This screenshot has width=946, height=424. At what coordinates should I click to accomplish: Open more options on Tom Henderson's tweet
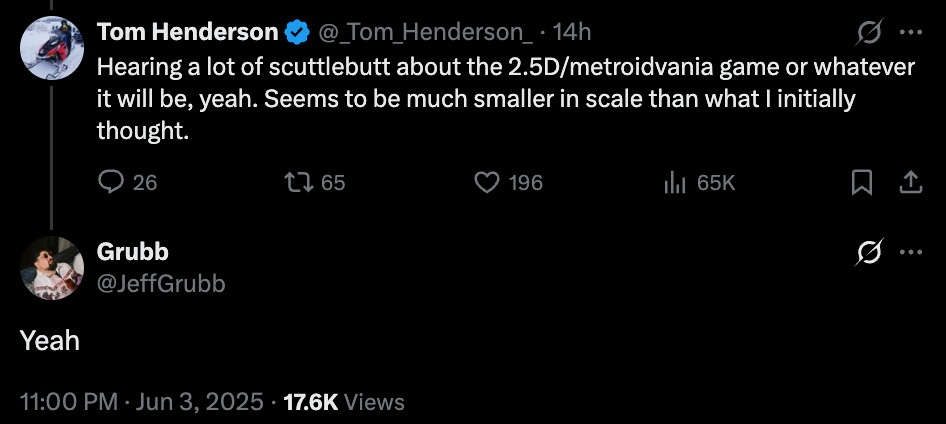tap(910, 32)
